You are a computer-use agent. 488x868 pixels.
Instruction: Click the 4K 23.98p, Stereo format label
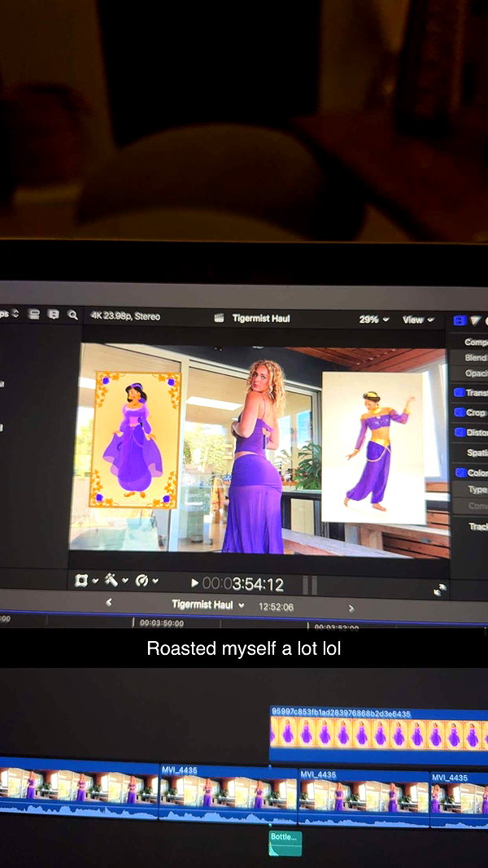coord(125,316)
